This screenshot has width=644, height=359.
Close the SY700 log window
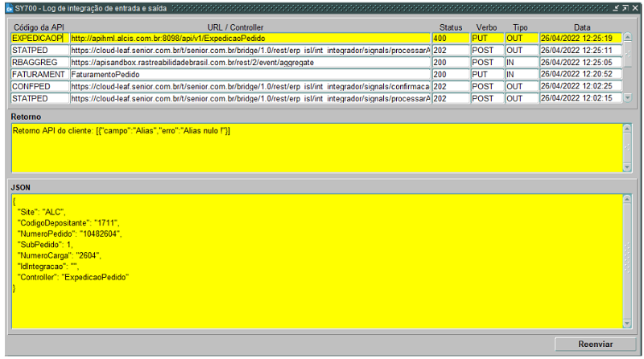(635, 8)
